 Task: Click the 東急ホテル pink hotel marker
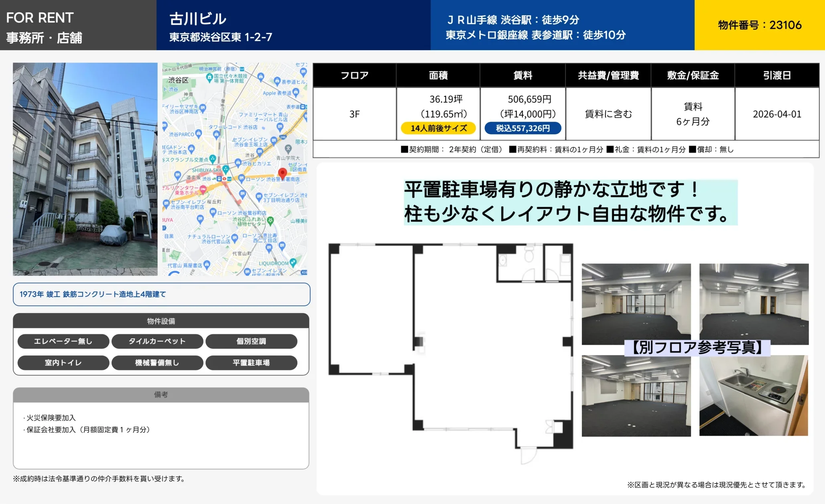[203, 189]
